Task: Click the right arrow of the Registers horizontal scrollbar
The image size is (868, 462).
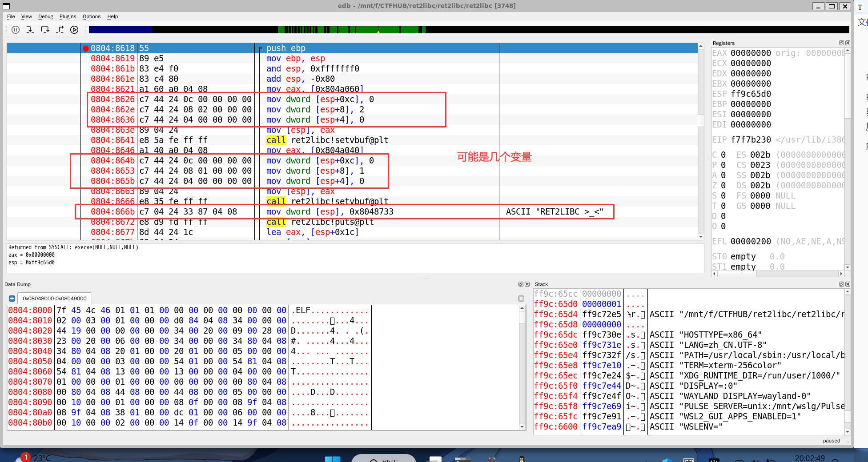Action: (x=841, y=274)
